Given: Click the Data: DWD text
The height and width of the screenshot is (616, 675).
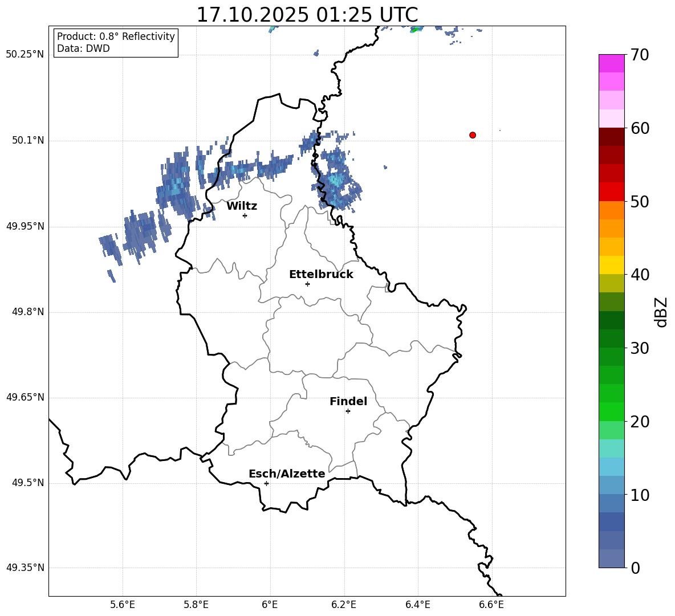Looking at the screenshot, I should coord(83,48).
